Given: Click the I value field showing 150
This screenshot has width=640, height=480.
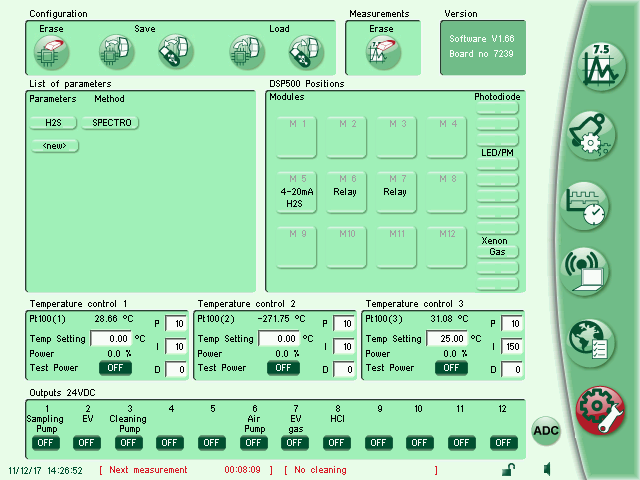Looking at the screenshot, I should [x=511, y=347].
